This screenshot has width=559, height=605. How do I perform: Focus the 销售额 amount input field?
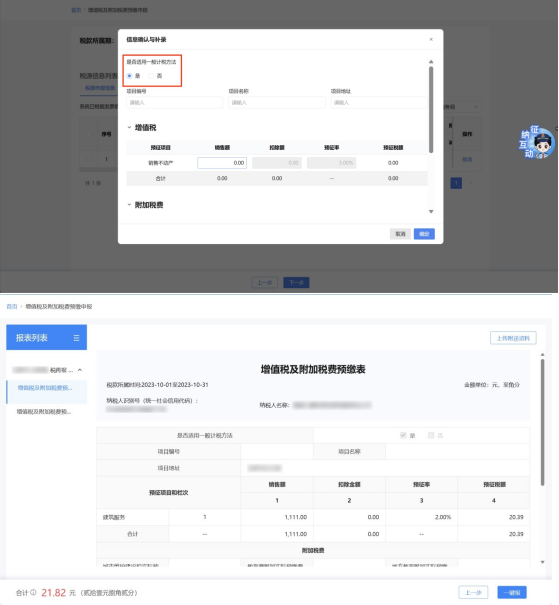tap(222, 163)
